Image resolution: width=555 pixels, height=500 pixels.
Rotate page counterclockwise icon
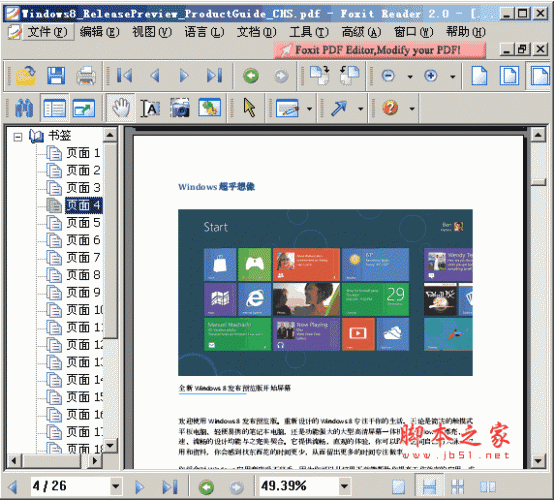coord(349,75)
